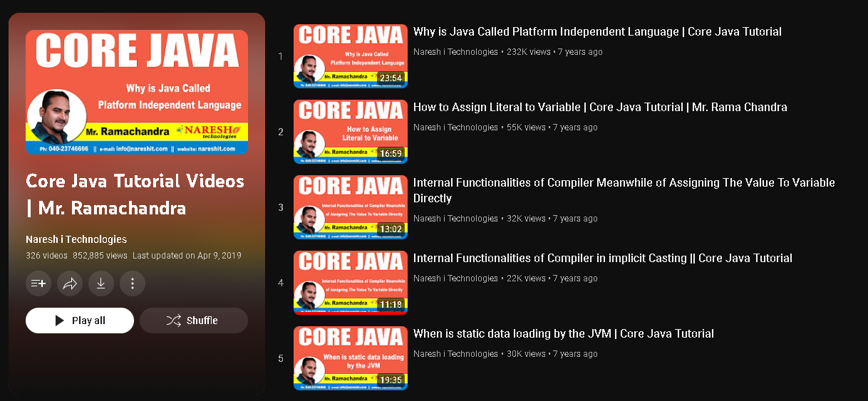Click the 13:02 duration badge
Viewport: 868px width, 401px height.
coord(391,229)
